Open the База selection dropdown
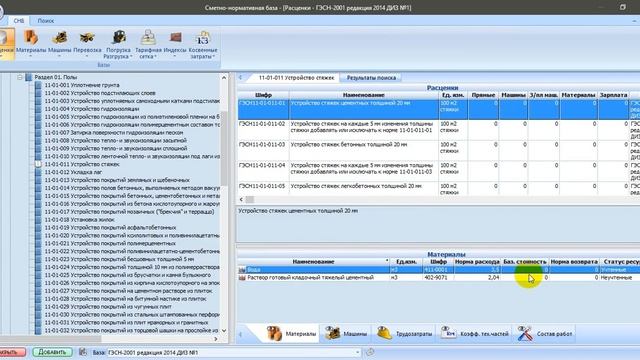 tap(357, 352)
